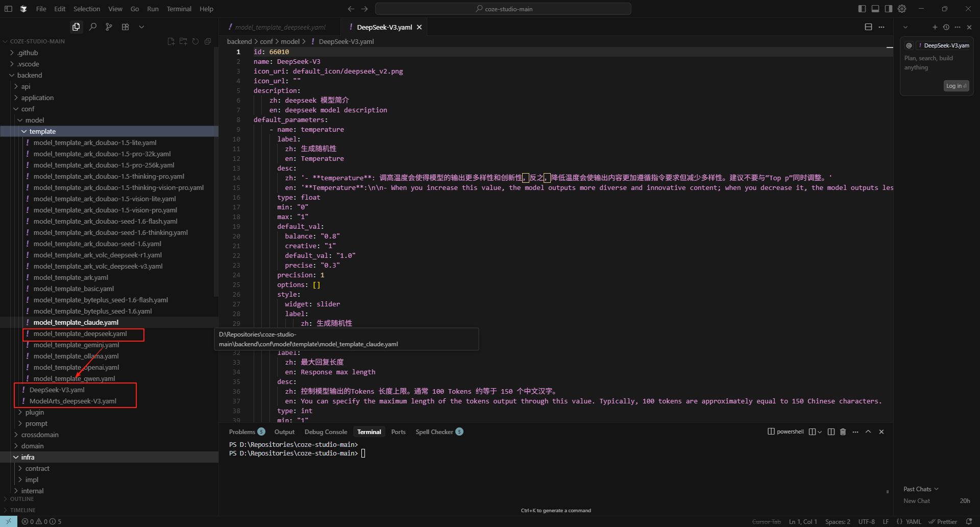The height and width of the screenshot is (527, 980).
Task: Toggle sidebar icon left of File menu
Action: tap(8, 9)
